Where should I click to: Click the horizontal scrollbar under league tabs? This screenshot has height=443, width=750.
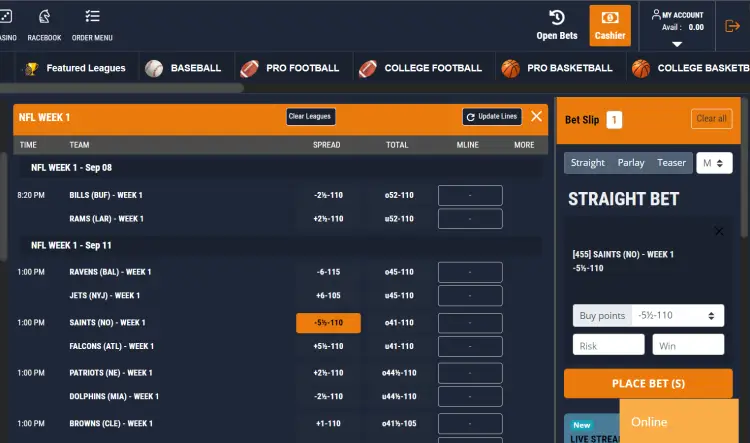click(120, 88)
